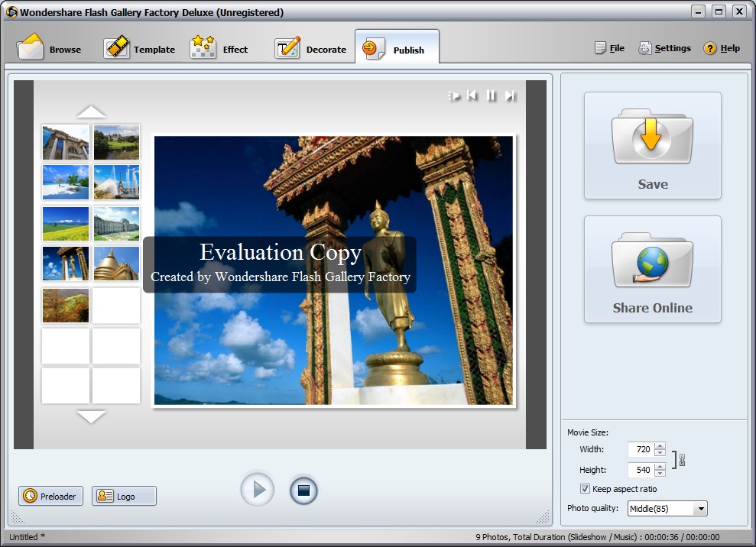Enable Keep aspect ratio
Screen dimensions: 756x547
point(585,488)
